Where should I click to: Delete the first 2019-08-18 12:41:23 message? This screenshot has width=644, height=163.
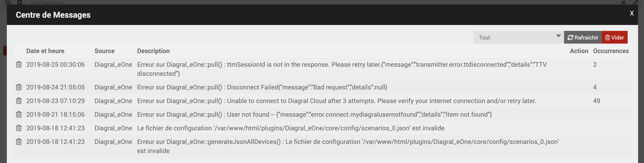[x=19, y=128]
